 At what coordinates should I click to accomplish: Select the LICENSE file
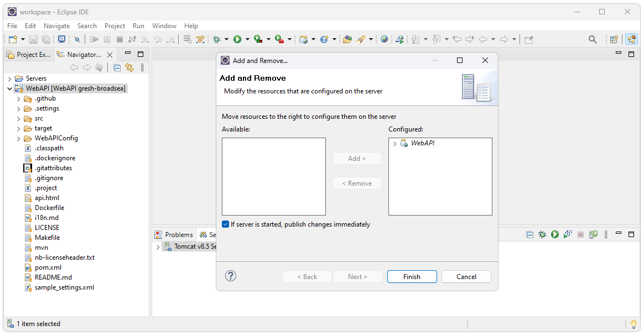click(47, 228)
